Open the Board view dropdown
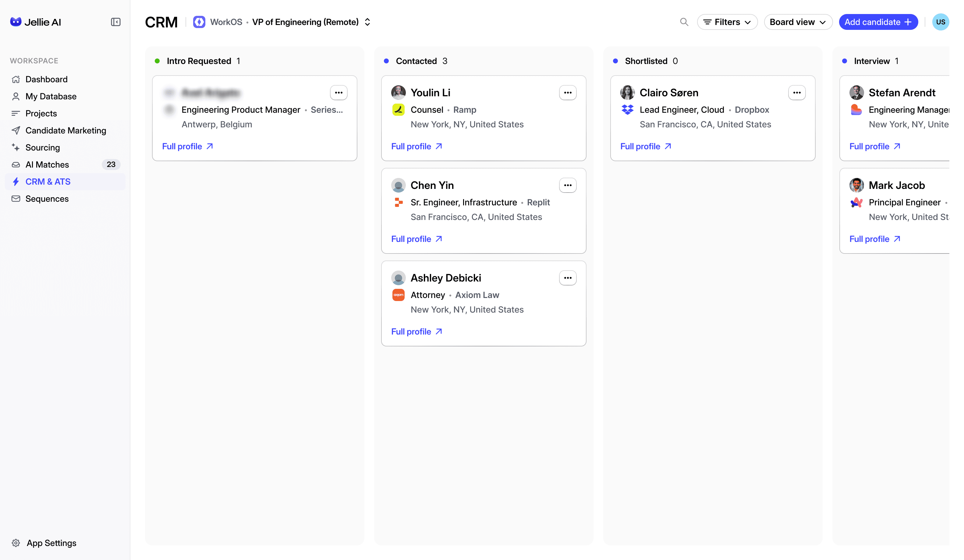 [x=798, y=22]
